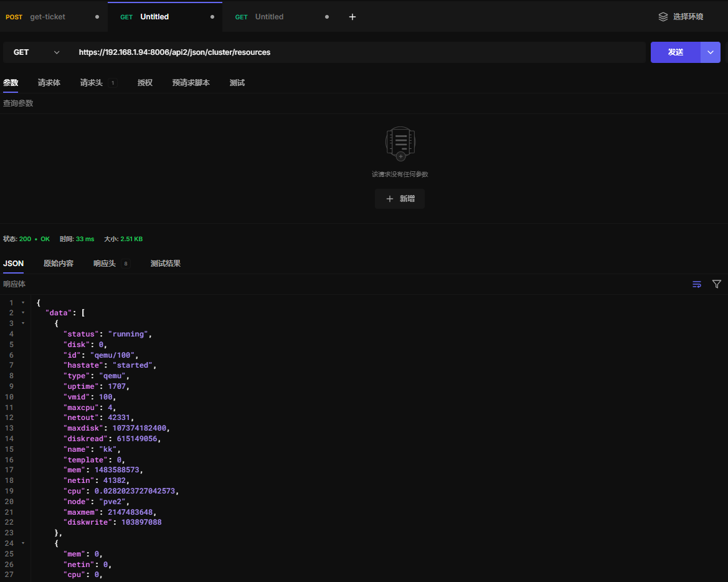This screenshot has width=728, height=582.
Task: Open the 原始内容 response tab
Action: point(59,264)
